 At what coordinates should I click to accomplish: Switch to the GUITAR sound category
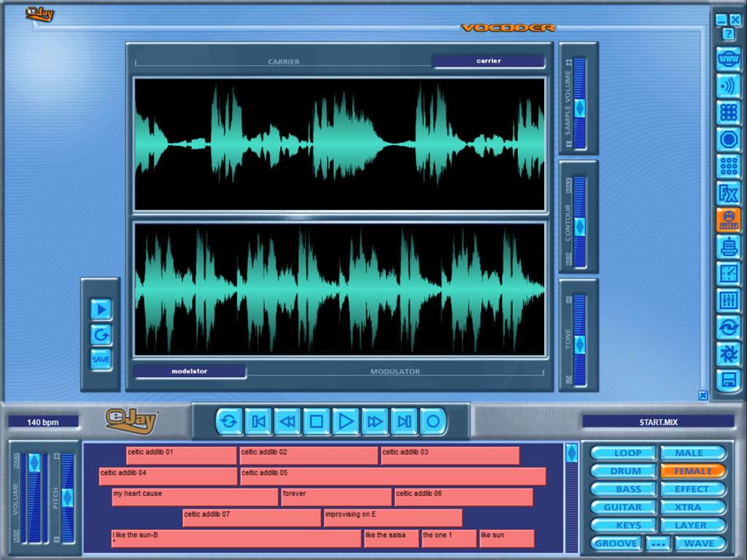coord(623,507)
